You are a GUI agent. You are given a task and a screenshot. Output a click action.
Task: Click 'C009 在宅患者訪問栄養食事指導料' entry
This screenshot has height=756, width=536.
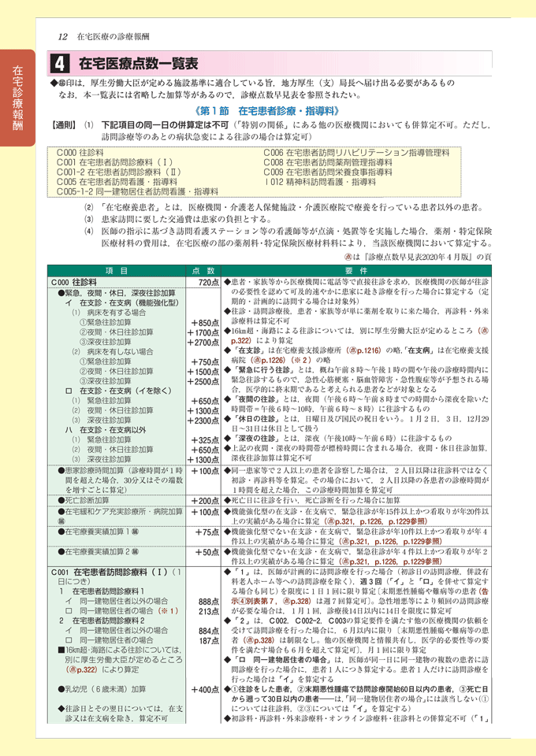pos(328,172)
